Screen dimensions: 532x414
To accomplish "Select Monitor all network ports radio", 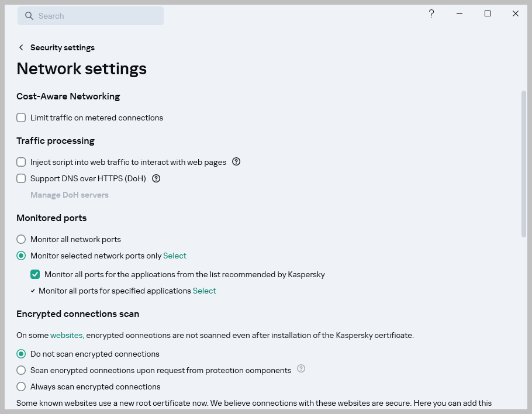I will point(21,239).
